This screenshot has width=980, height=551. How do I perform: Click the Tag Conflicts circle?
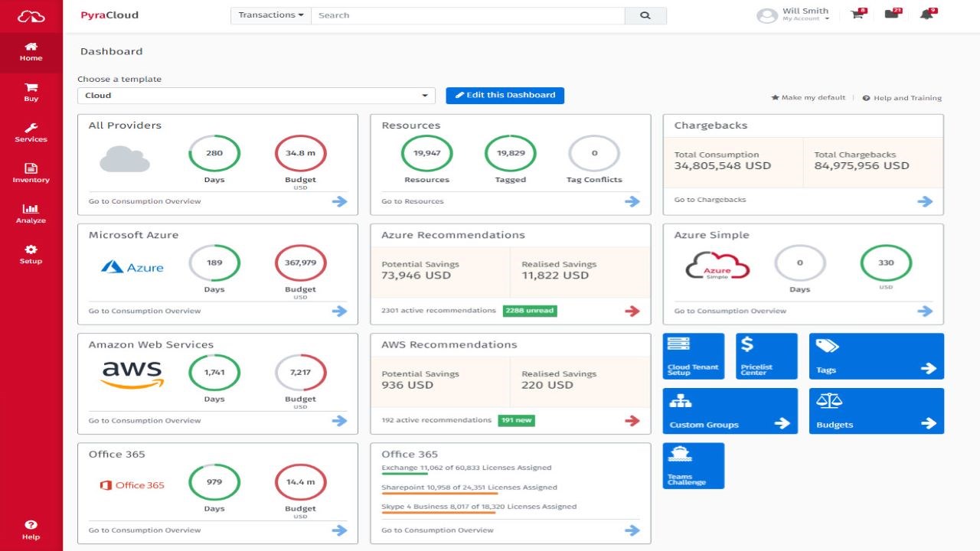tap(594, 153)
